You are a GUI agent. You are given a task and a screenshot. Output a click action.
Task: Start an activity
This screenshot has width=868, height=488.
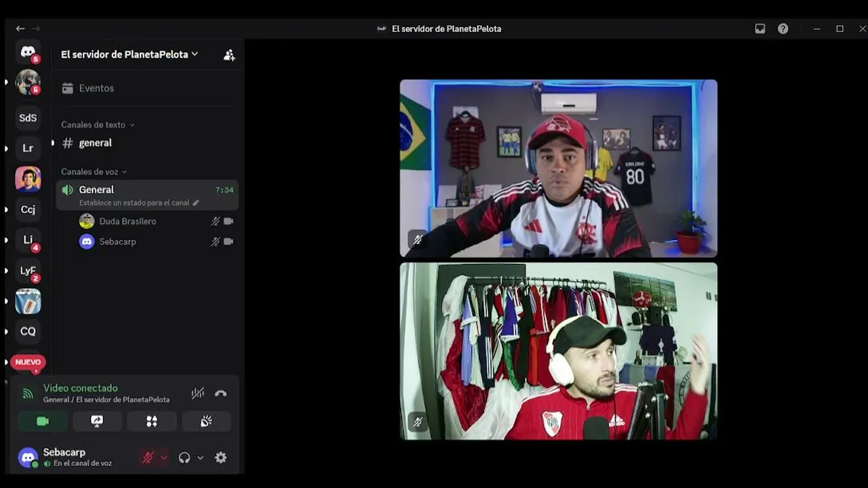click(152, 422)
